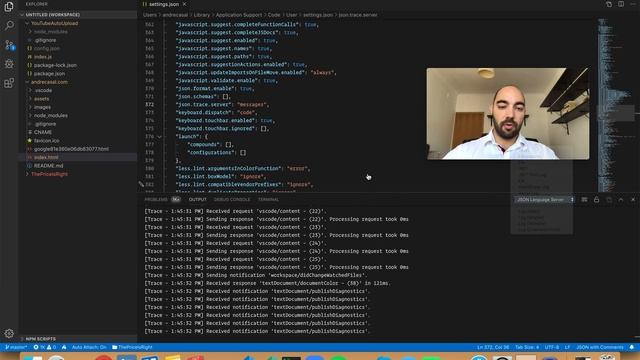Click the json.trace.server breadcrumb
This screenshot has width=640, height=360.
(x=358, y=15)
